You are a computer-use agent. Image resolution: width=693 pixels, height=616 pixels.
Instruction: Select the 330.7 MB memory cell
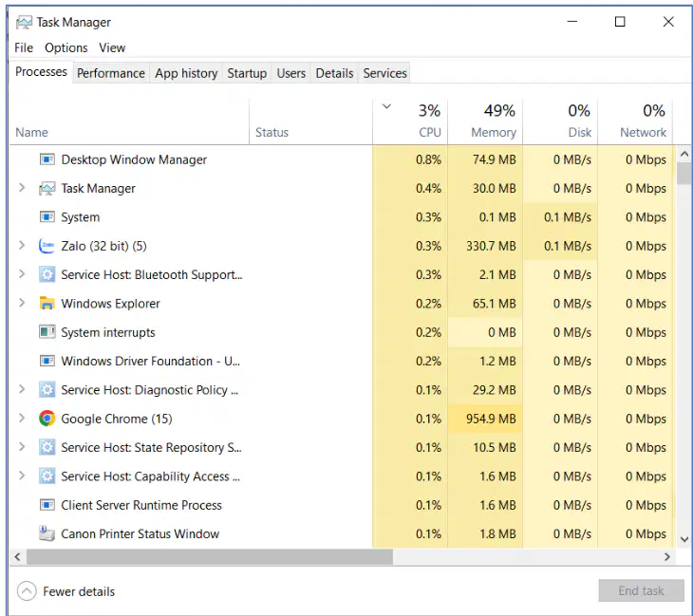coord(485,246)
